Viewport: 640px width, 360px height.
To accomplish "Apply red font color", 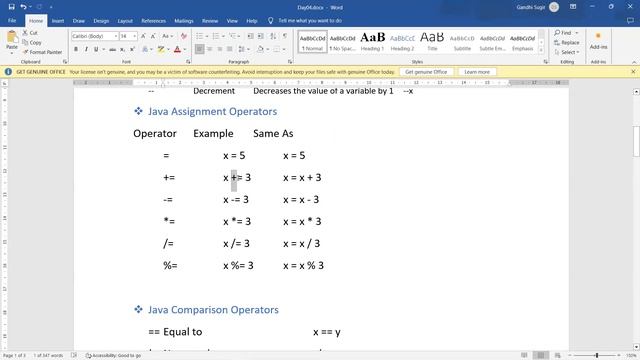I will [x=177, y=49].
